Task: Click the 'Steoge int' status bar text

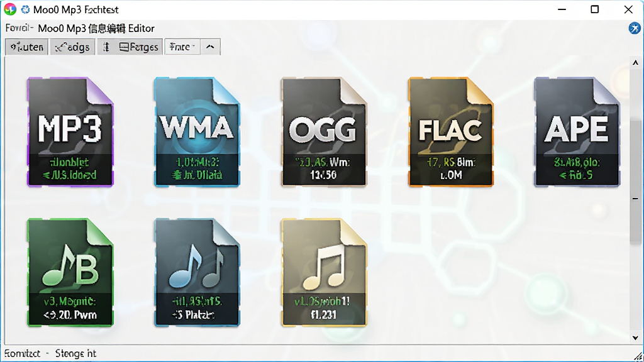Action: tap(75, 353)
